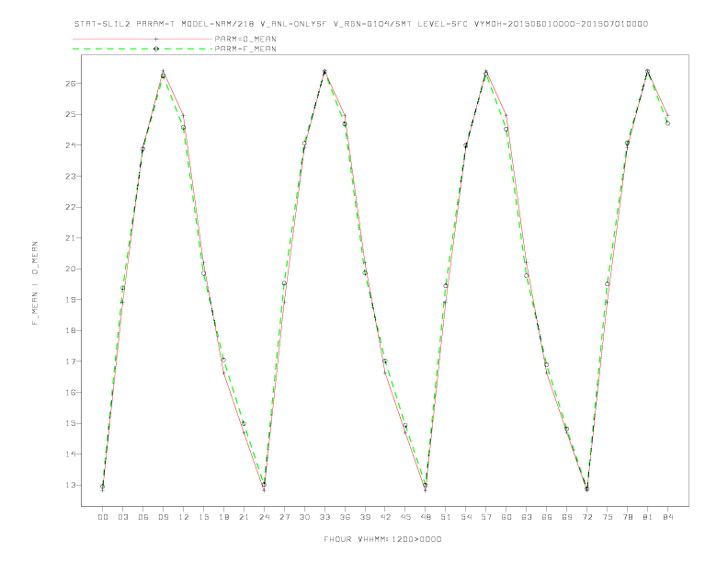Click the x-axis tick label 33
Image resolution: width=728 pixels, height=563 pixels.
point(324,517)
